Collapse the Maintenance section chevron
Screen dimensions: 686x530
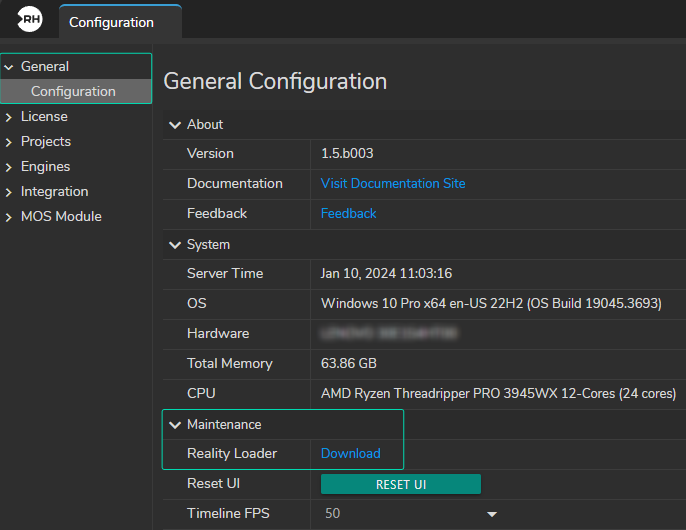point(175,425)
